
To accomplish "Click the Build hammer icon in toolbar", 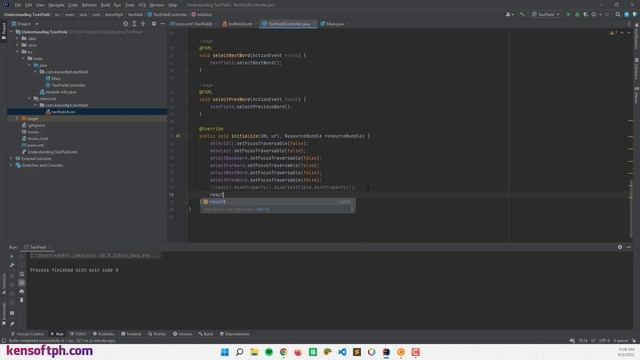I will 522,14.
